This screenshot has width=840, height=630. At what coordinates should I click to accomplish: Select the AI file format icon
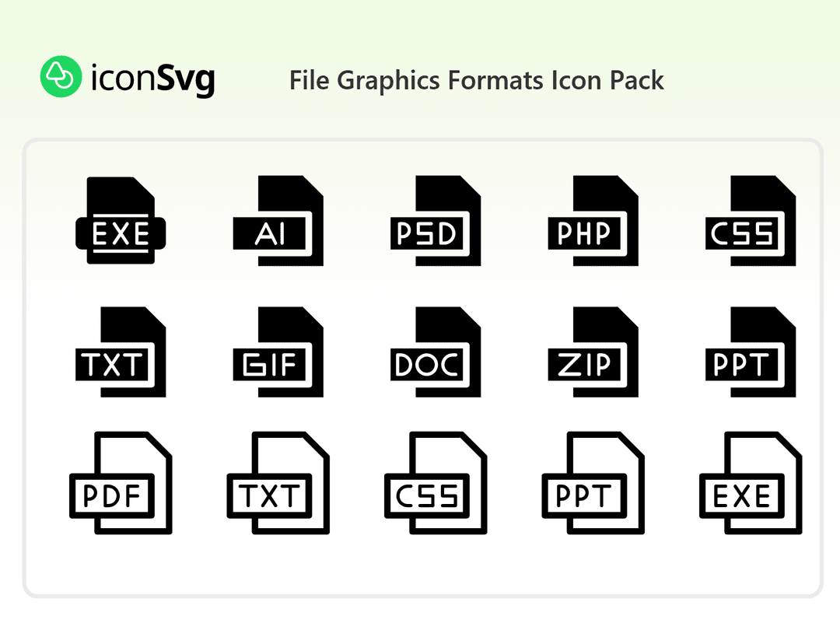tap(278, 221)
